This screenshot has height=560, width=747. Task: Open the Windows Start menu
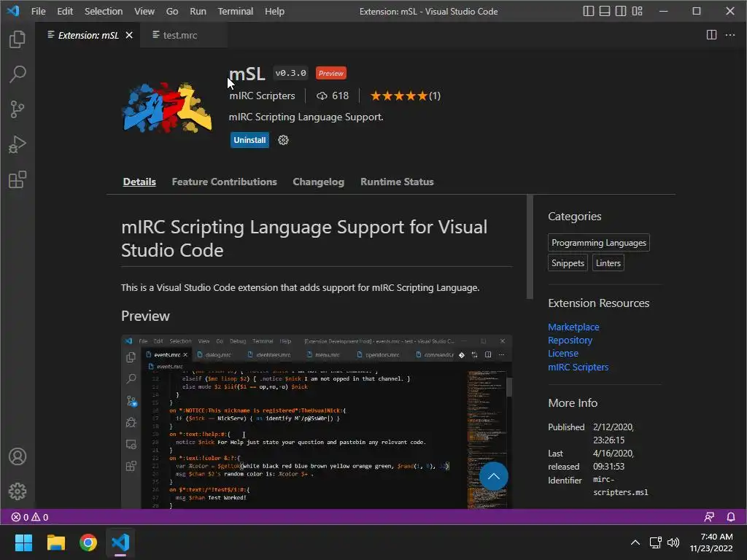click(23, 542)
